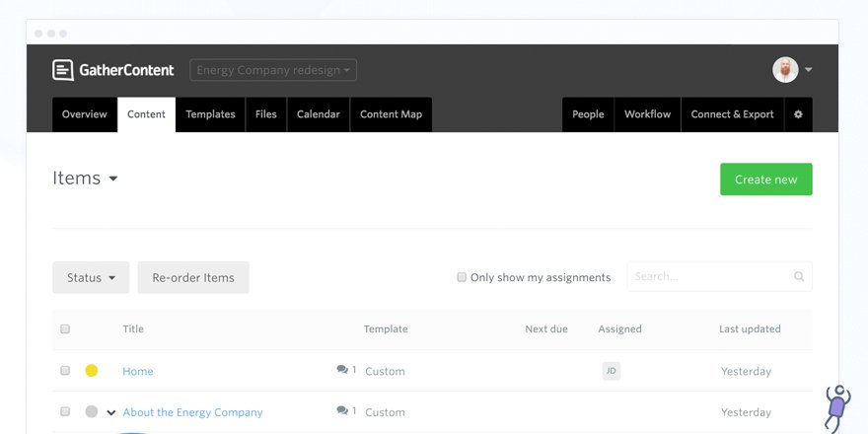This screenshot has height=434, width=868.
Task: Expand the Status filter dropdown
Action: click(91, 278)
